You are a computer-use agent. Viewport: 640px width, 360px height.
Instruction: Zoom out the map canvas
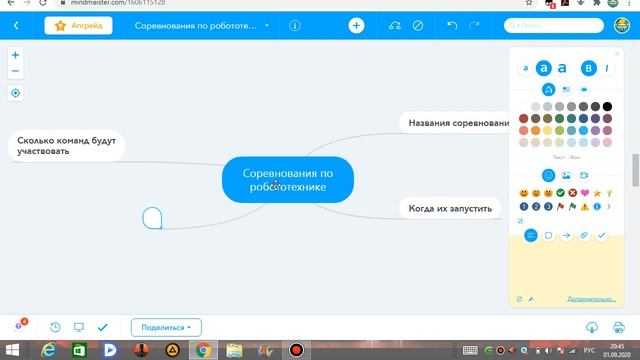[x=16, y=71]
